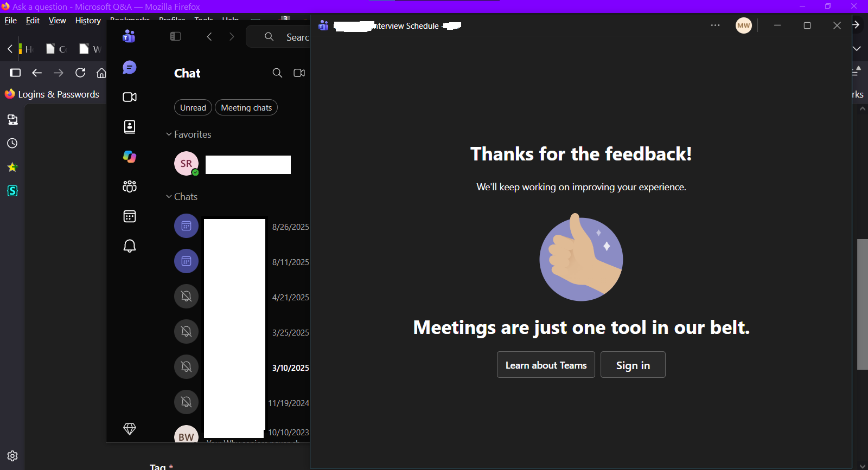This screenshot has width=868, height=470.
Task: Go to the Firefox home page
Action: [101, 73]
